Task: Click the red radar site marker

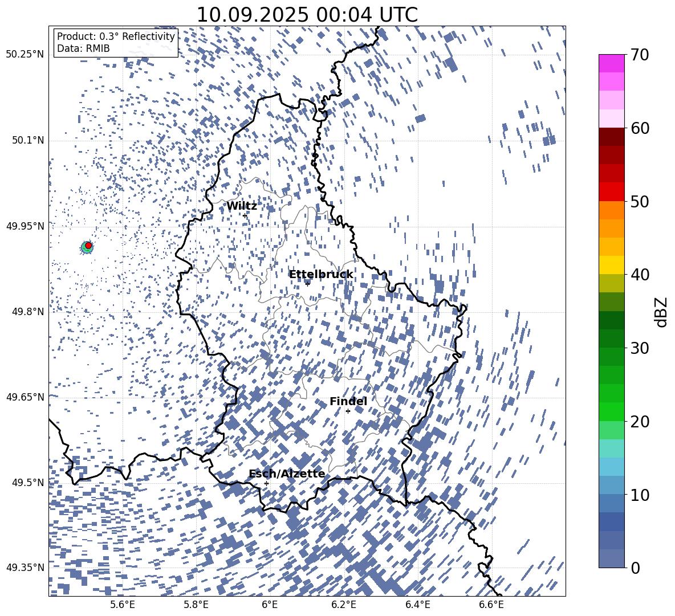Action: pyautogui.click(x=88, y=246)
